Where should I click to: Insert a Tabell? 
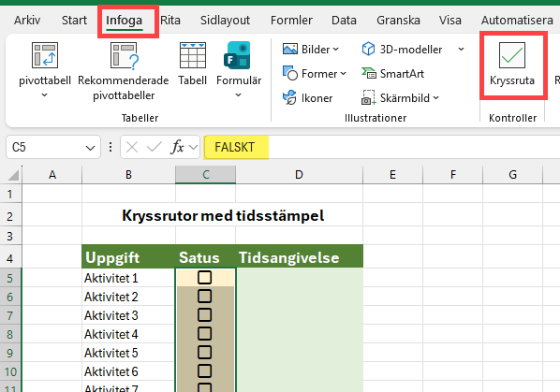point(193,65)
